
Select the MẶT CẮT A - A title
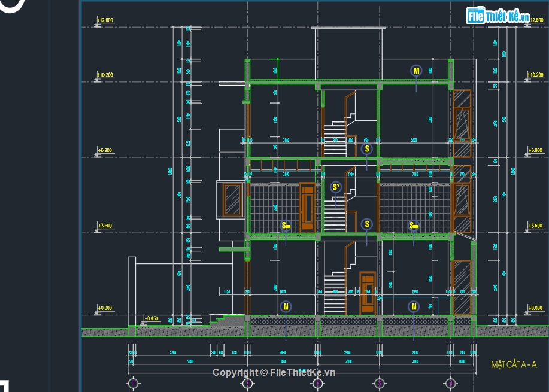point(514,364)
